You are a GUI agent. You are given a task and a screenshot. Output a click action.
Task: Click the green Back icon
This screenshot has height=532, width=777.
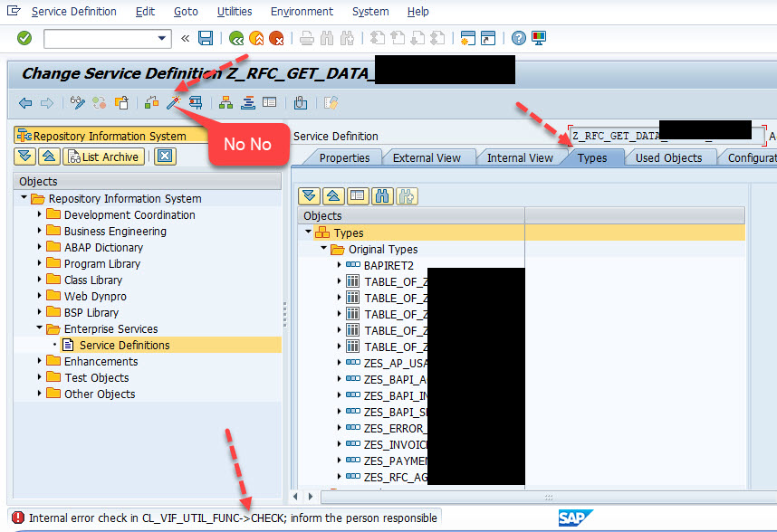pos(236,38)
